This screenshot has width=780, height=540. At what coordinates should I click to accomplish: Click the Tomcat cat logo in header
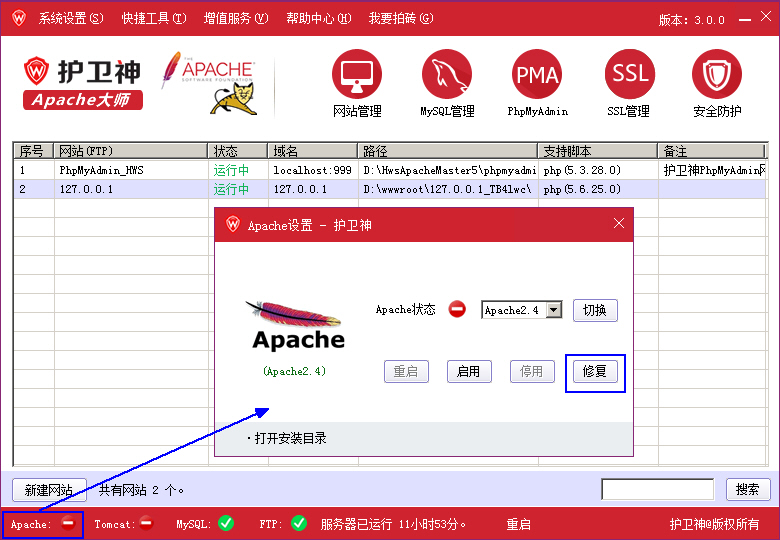(235, 99)
